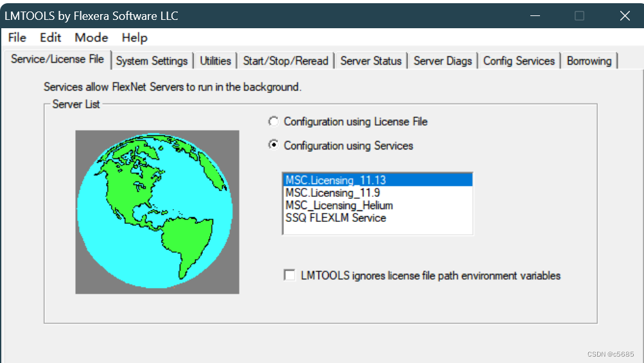Open the Server Status tab

coord(370,61)
